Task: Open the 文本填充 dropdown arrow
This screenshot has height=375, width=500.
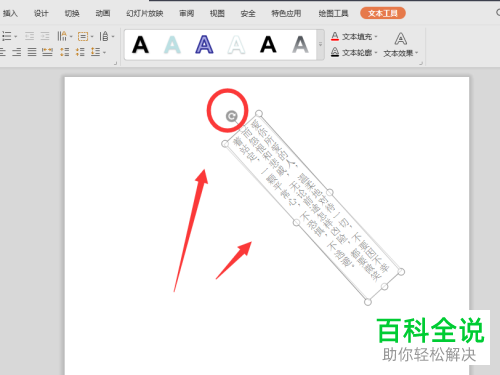Action: [x=376, y=37]
